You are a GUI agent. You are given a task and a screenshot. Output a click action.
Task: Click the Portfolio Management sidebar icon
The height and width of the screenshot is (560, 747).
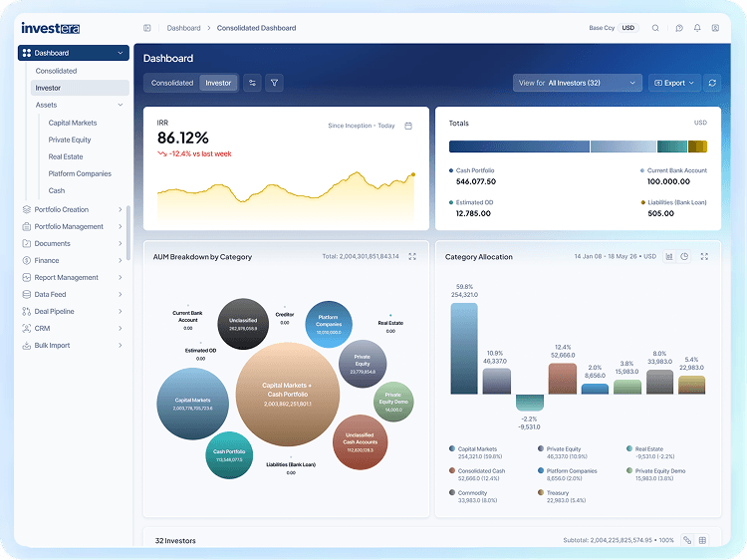[27, 227]
